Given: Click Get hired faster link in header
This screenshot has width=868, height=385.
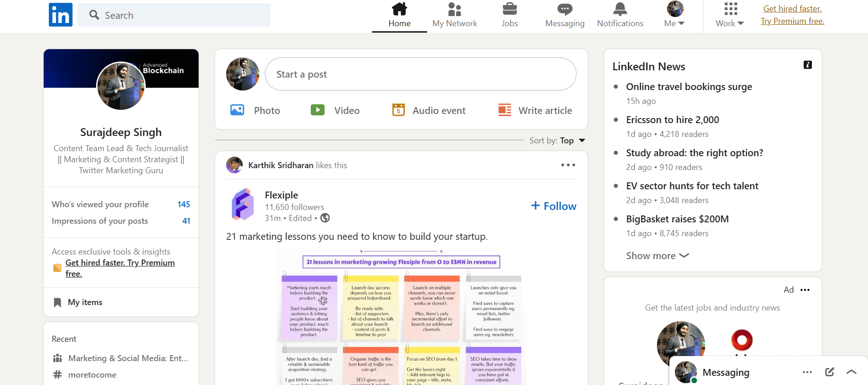Looking at the screenshot, I should [793, 9].
